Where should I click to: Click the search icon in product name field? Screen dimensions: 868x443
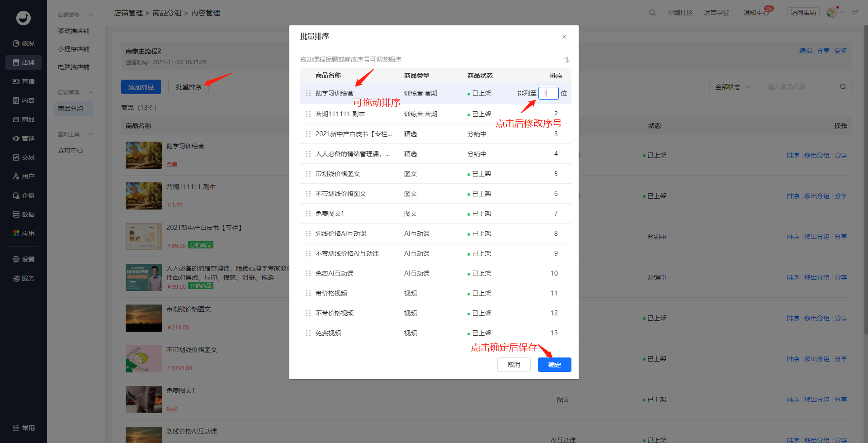pyautogui.click(x=843, y=87)
